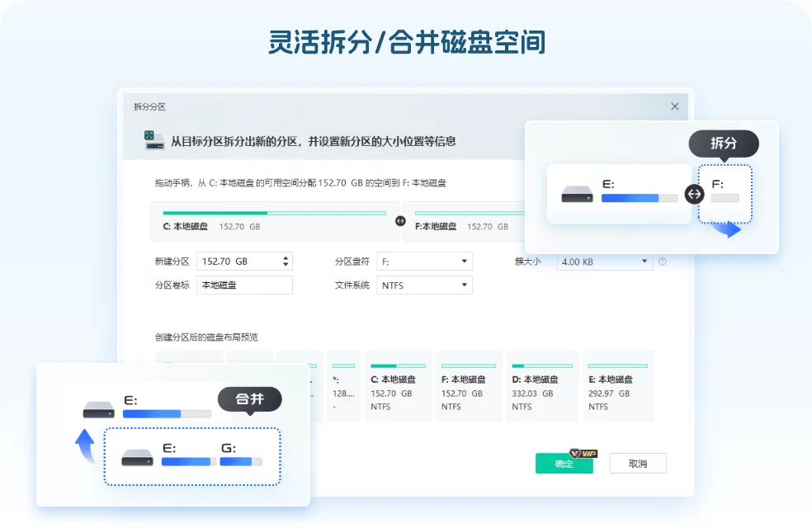Click the resize handle between C: and F: bars
Screen dimensions: 812x528
click(400, 220)
